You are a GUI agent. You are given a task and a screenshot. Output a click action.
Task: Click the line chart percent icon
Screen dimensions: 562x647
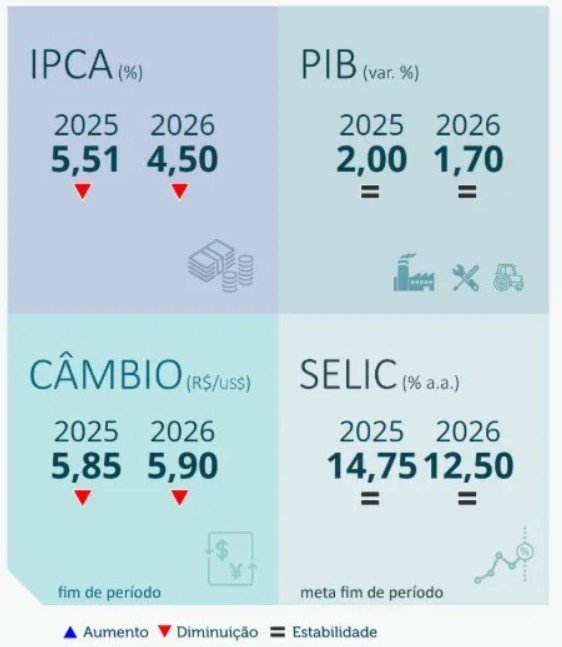(x=504, y=557)
